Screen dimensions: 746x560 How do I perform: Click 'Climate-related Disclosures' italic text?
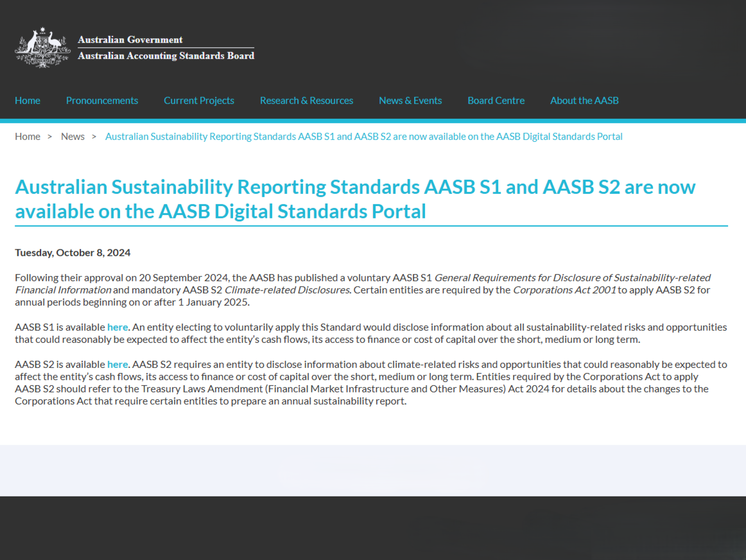pos(288,290)
